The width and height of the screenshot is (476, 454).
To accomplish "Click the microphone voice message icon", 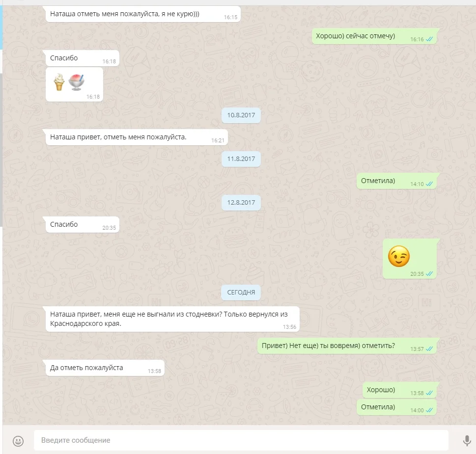I will point(467,440).
